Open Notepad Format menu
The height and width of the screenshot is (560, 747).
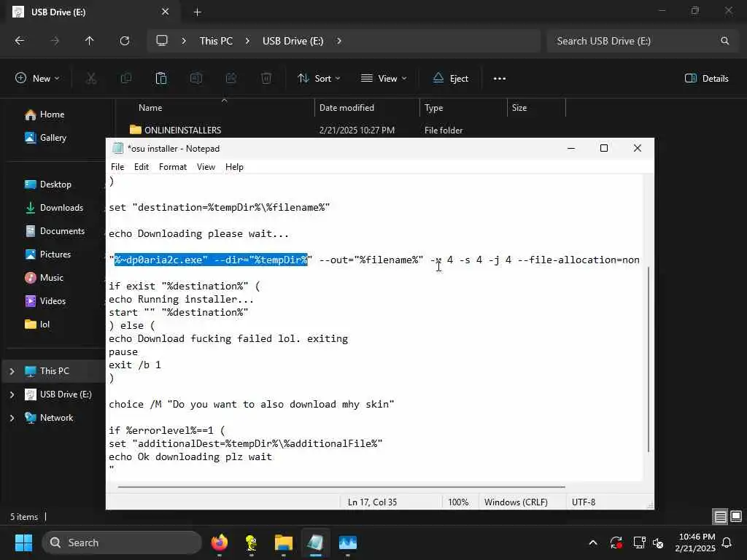tap(172, 167)
